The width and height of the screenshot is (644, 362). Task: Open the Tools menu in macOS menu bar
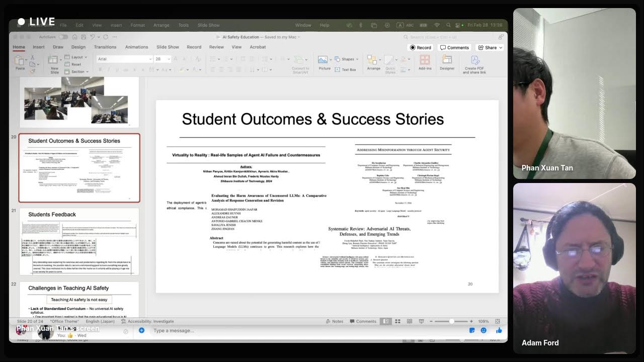click(184, 25)
